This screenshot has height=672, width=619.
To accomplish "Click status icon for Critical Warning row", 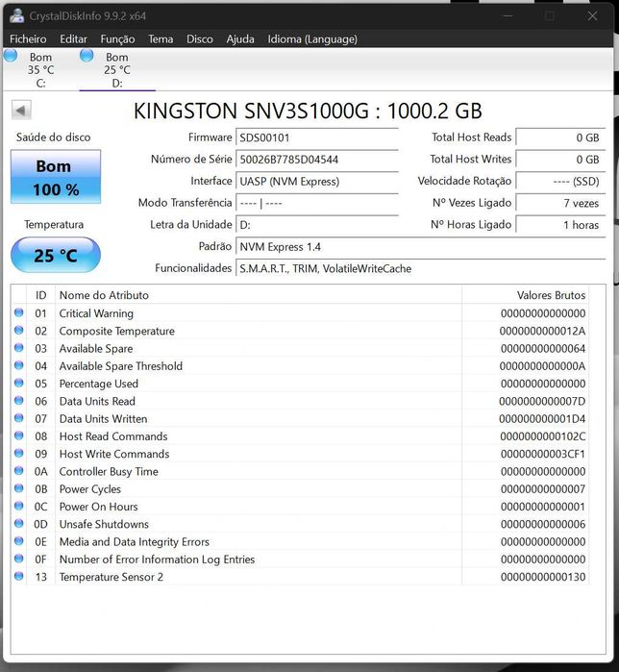I will coord(19,312).
